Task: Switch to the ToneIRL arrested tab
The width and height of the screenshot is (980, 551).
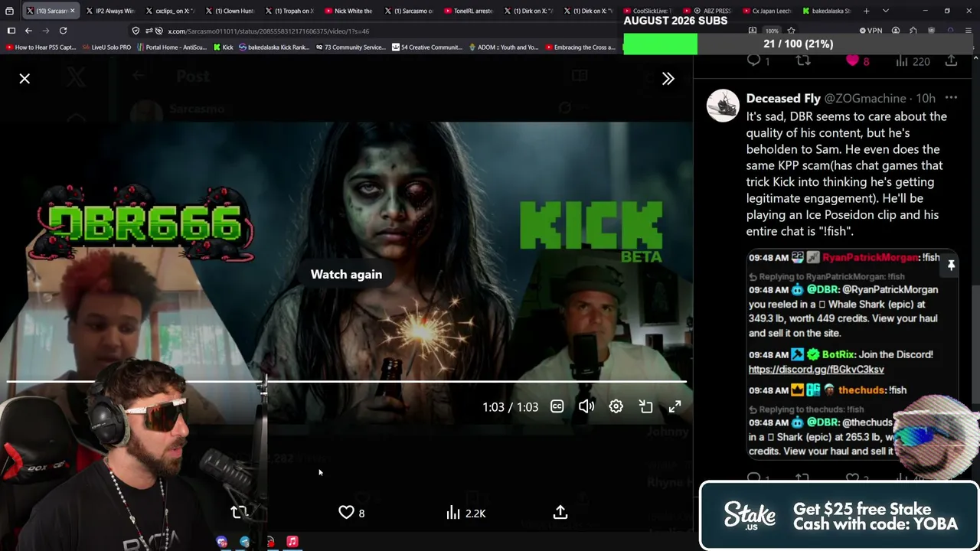Action: tap(467, 11)
